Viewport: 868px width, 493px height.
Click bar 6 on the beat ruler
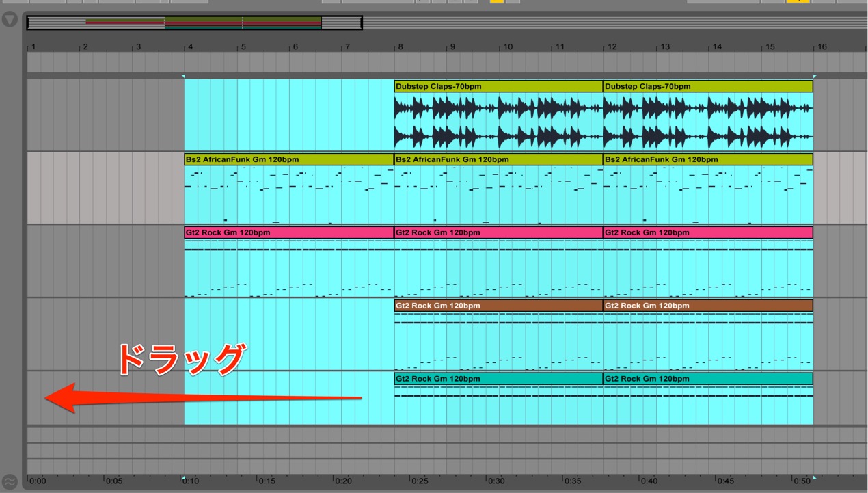[295, 47]
